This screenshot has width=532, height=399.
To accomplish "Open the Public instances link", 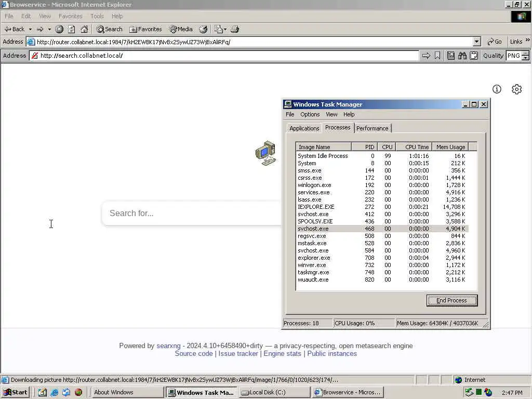I will (332, 353).
